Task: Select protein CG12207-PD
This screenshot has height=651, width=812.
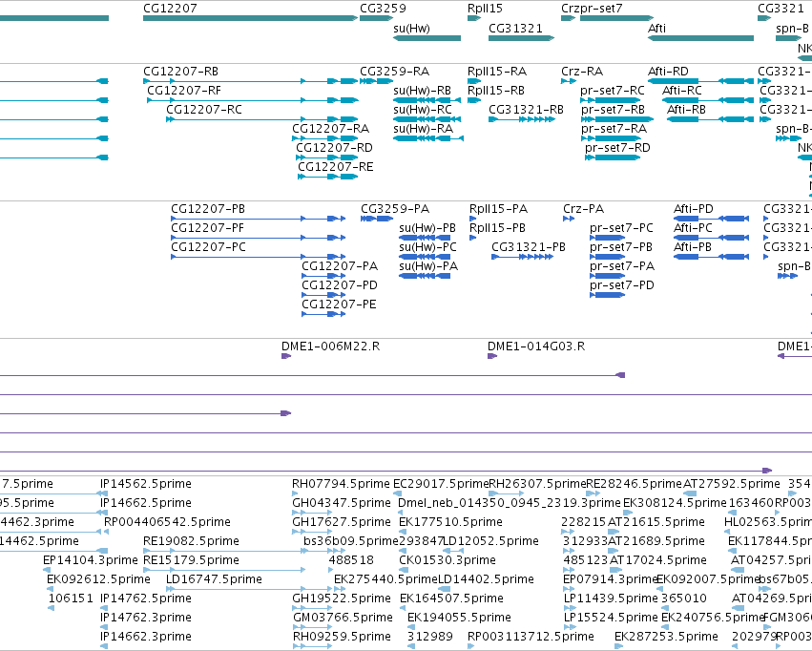Action: point(323,296)
